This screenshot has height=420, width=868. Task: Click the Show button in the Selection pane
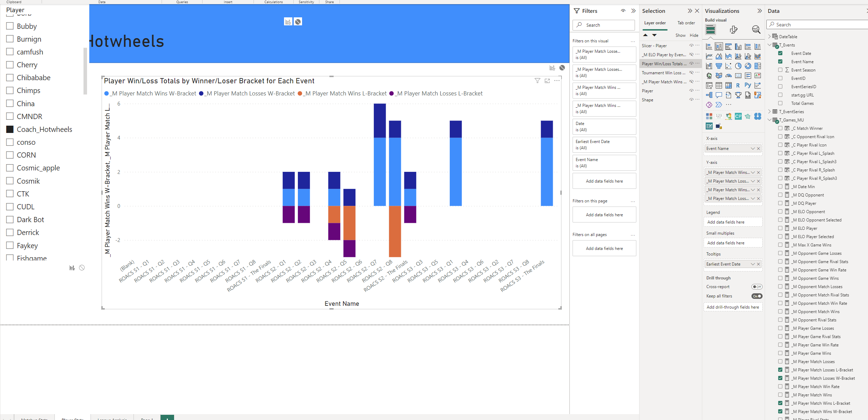(680, 35)
